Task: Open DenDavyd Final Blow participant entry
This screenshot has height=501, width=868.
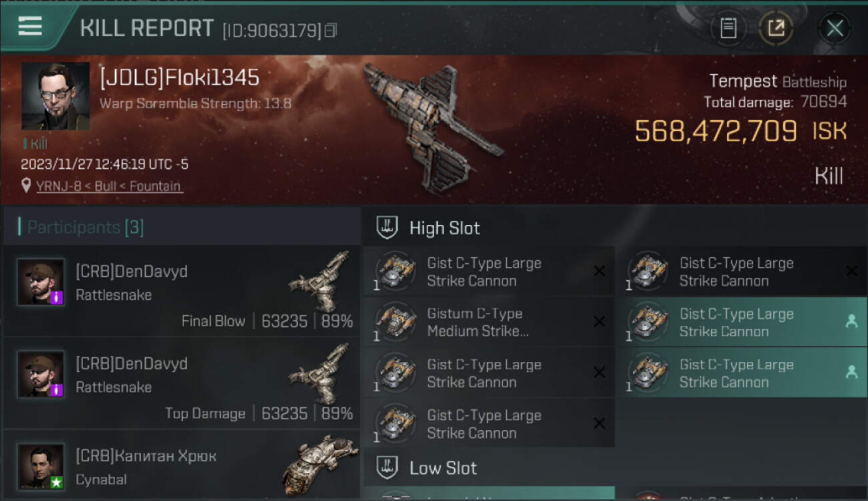Action: 182,291
